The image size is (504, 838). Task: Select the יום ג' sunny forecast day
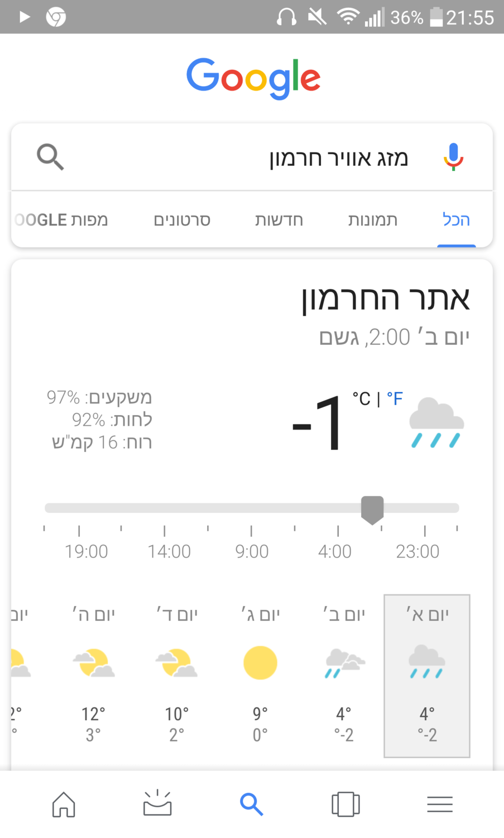click(260, 676)
